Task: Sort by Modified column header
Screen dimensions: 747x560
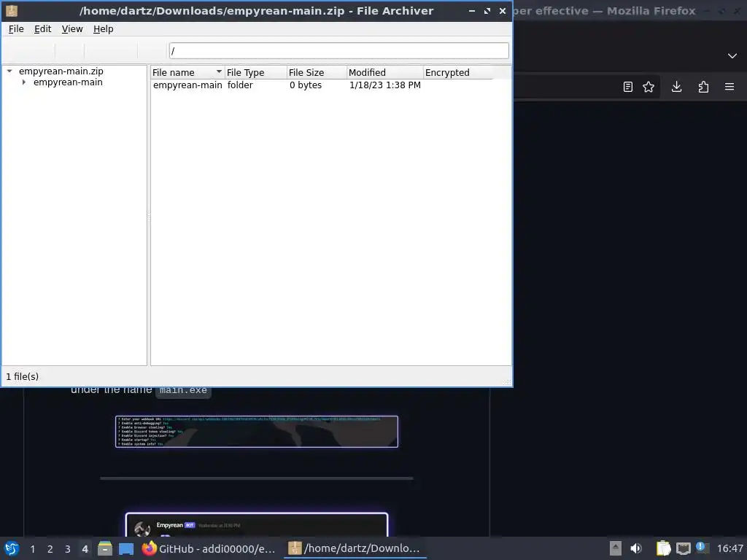Action: point(384,72)
